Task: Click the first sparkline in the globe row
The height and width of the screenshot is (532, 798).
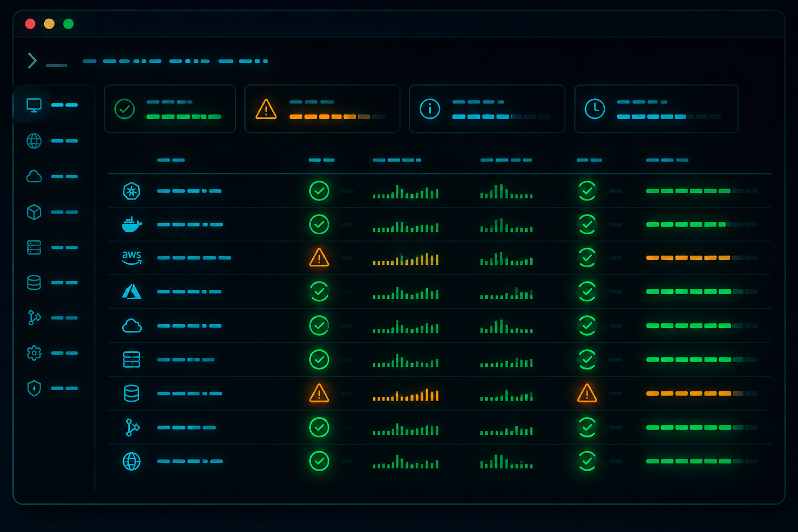Action: [406, 462]
